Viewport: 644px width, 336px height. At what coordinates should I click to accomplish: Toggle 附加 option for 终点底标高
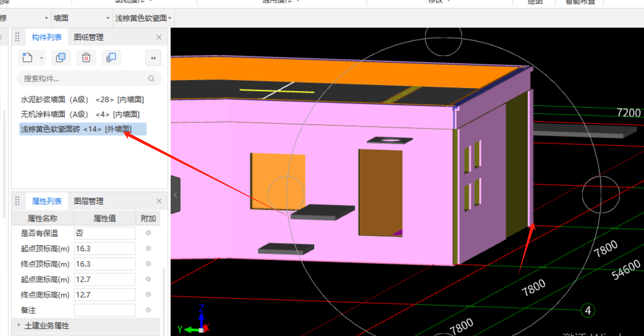(148, 294)
